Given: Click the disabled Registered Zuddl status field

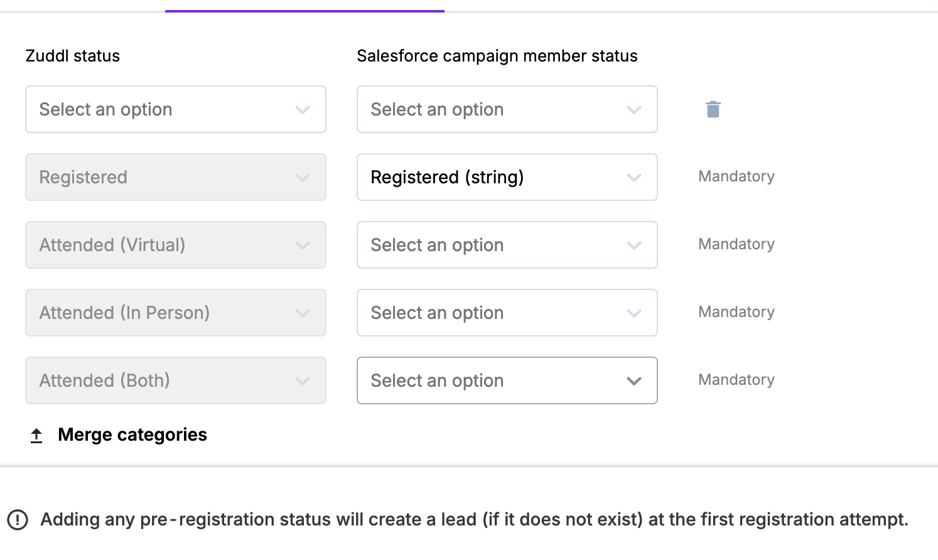Looking at the screenshot, I should pos(175,177).
